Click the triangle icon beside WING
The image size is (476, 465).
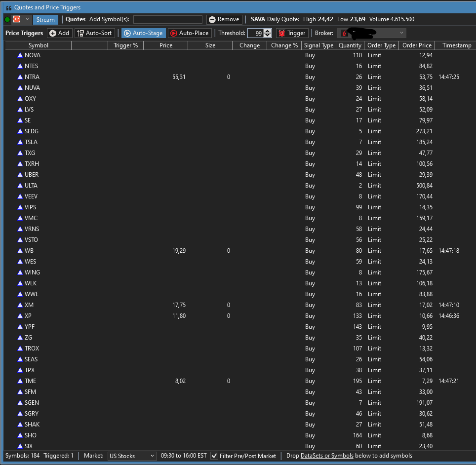click(20, 272)
